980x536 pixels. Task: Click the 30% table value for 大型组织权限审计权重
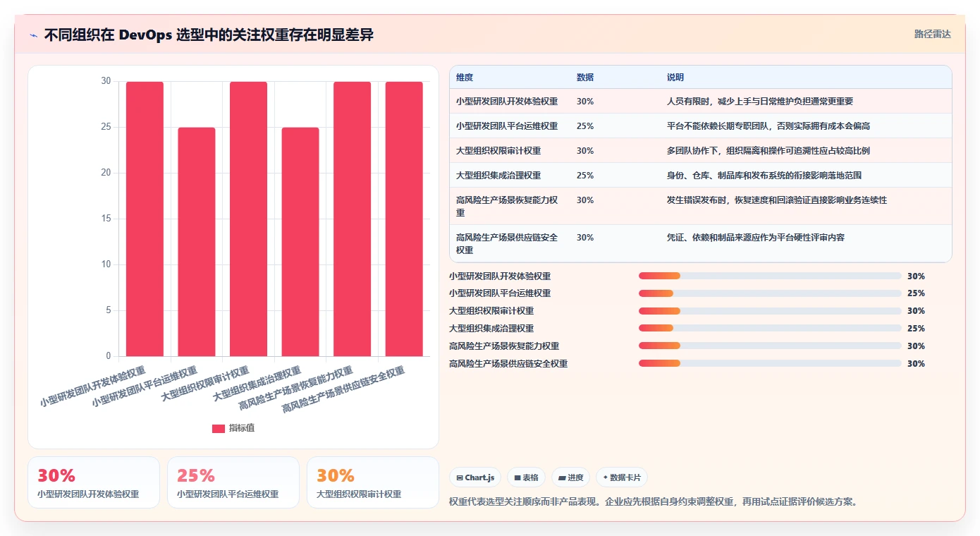(585, 151)
